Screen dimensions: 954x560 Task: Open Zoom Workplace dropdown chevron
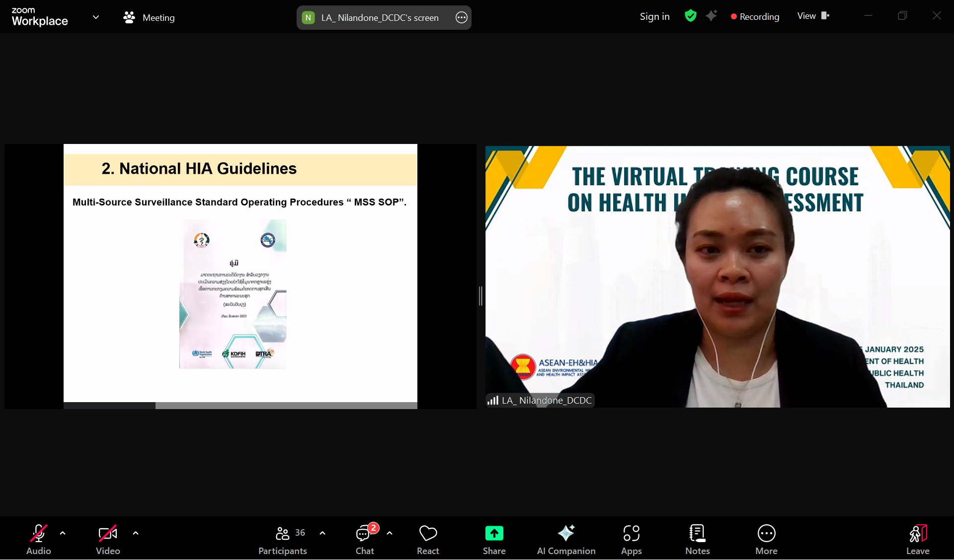[96, 17]
